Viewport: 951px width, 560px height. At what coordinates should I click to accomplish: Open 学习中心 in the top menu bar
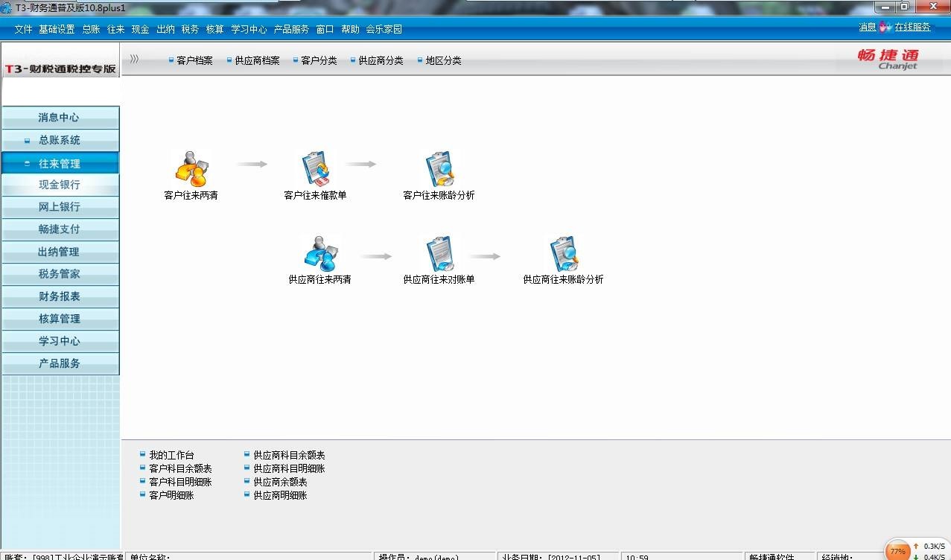[x=249, y=29]
